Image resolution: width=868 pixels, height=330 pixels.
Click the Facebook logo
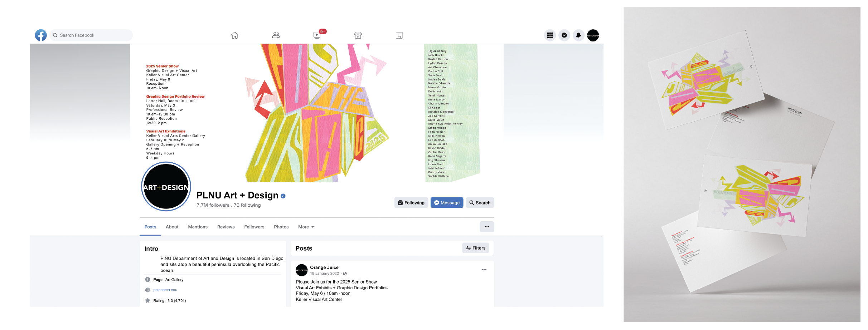coord(41,35)
